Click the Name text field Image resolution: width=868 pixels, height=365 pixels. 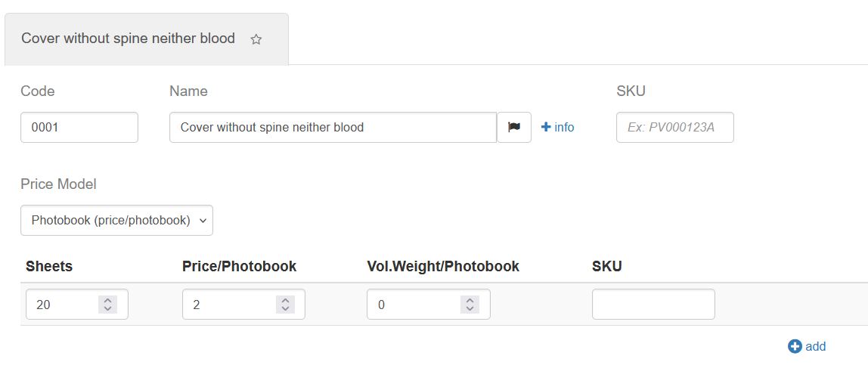click(x=333, y=127)
